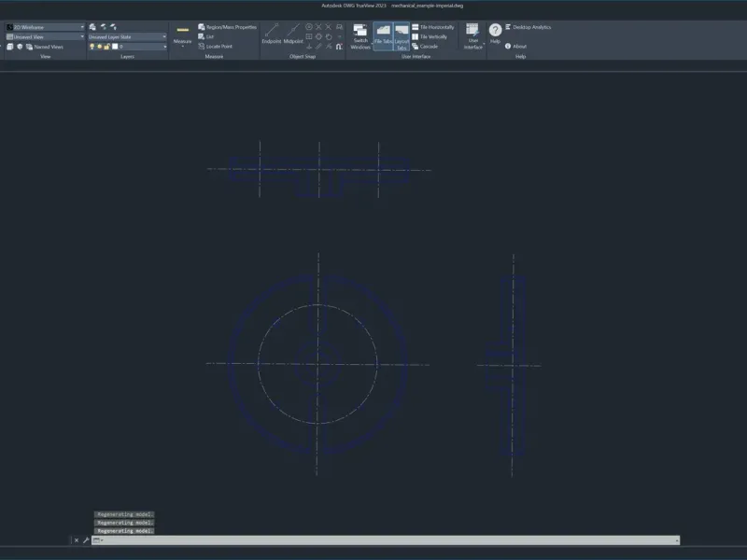Click the Locate Point command
The width and height of the screenshot is (747, 560).
coord(216,46)
